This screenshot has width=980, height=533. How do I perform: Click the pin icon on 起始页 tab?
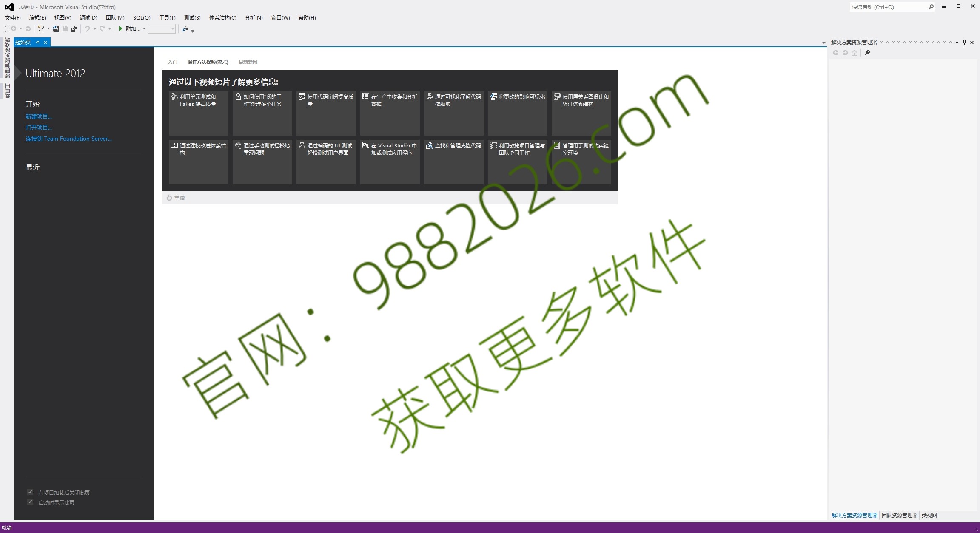pos(38,42)
